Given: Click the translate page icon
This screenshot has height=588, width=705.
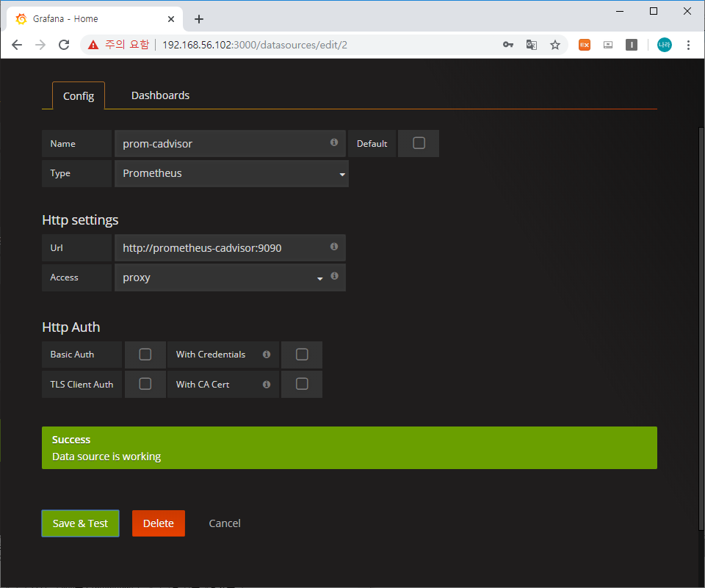Looking at the screenshot, I should point(532,45).
